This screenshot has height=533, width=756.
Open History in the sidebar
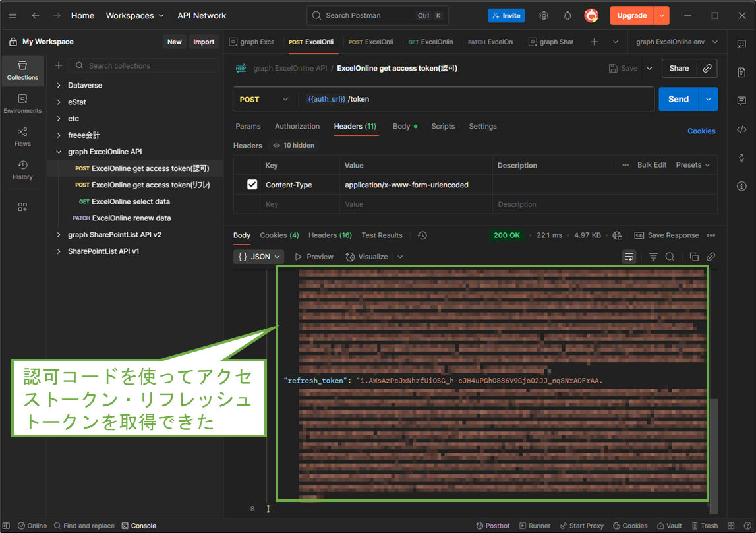[22, 170]
